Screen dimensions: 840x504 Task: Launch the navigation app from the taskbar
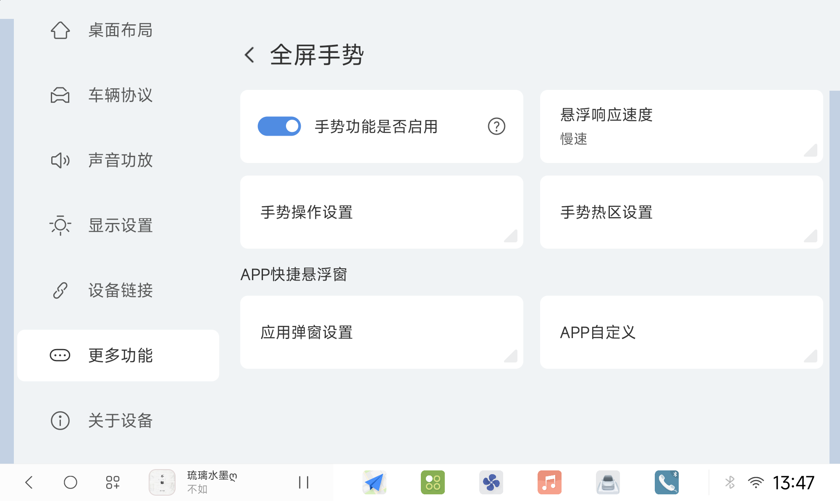(x=374, y=482)
